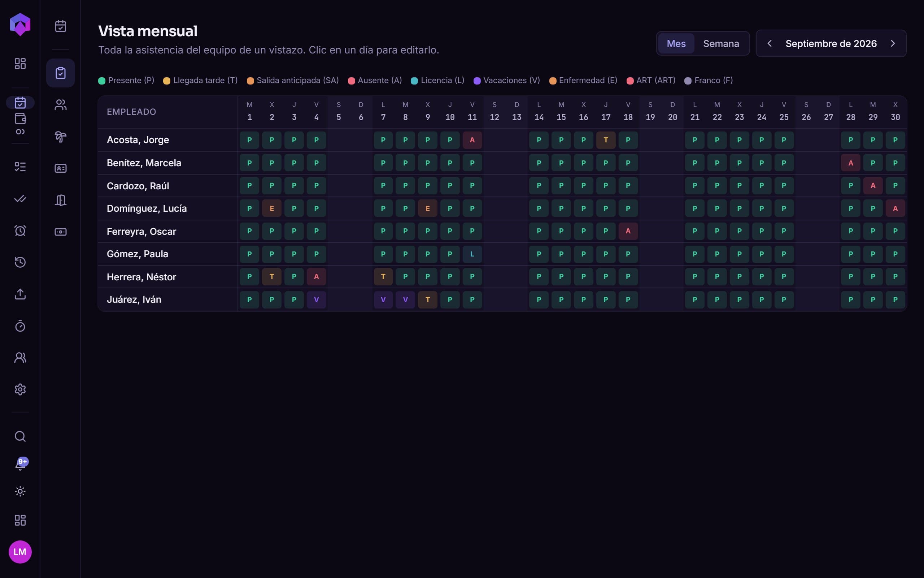
Task: Open the alarm clock icon
Action: pos(20,230)
